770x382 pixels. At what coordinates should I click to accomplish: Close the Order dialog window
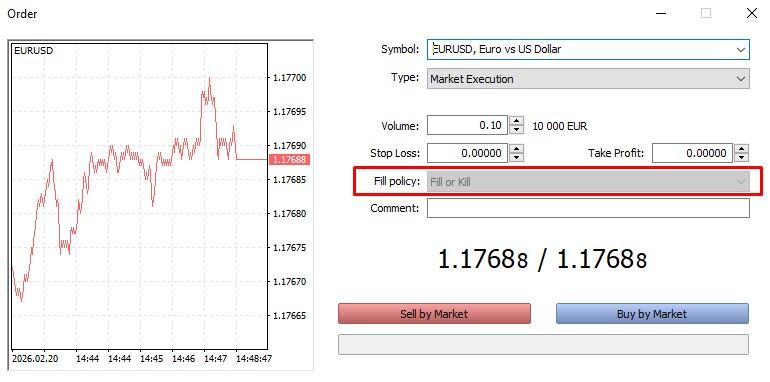(751, 13)
